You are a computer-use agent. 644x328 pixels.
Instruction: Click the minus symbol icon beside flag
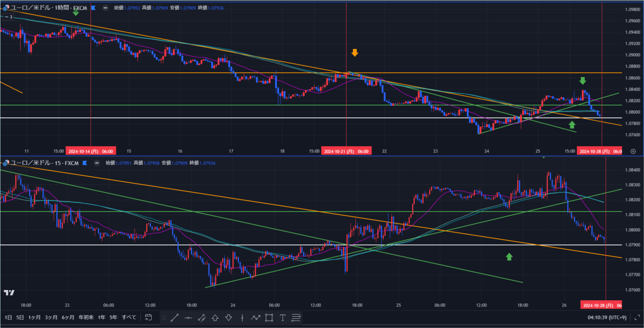[x=105, y=8]
